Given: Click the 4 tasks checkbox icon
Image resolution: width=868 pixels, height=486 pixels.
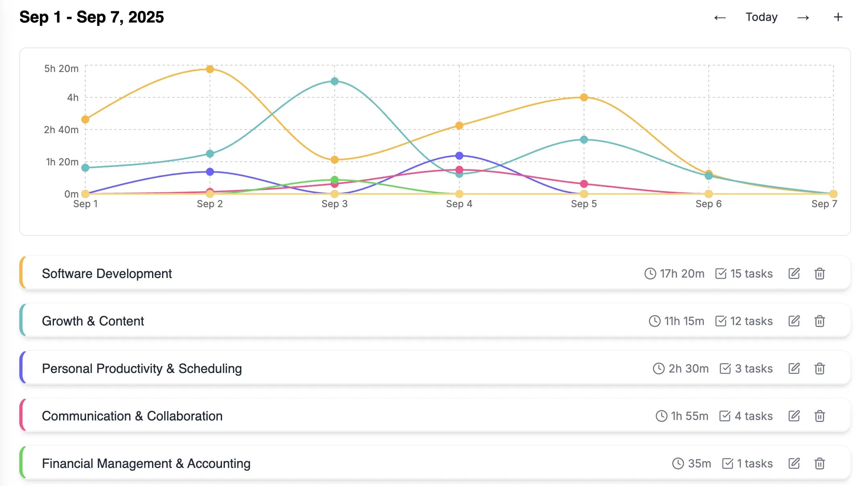Looking at the screenshot, I should click(x=725, y=416).
